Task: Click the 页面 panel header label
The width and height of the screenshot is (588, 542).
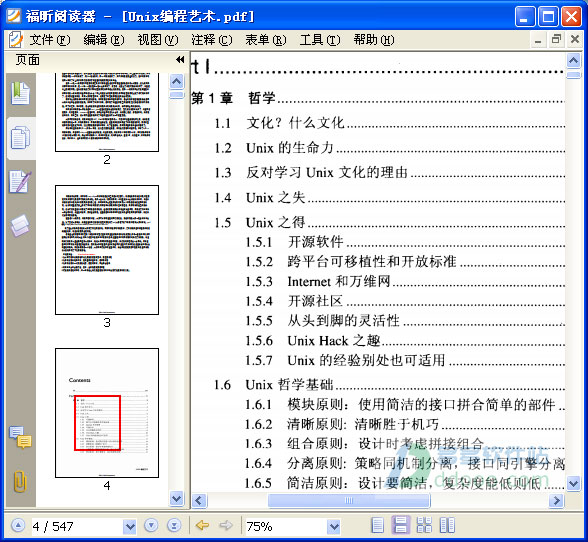Action: 27,60
